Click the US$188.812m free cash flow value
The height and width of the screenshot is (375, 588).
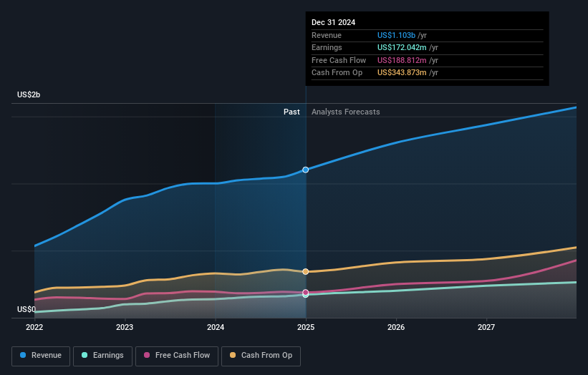coord(402,60)
